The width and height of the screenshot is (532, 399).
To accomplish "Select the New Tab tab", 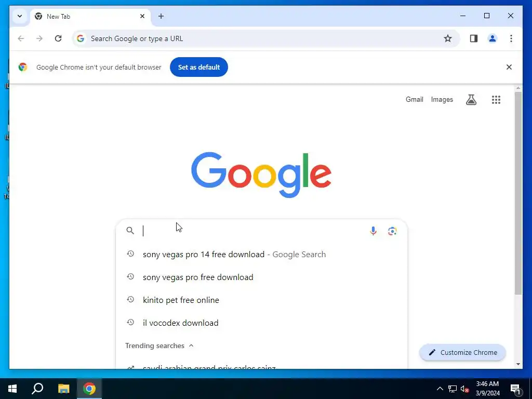I will [90, 16].
